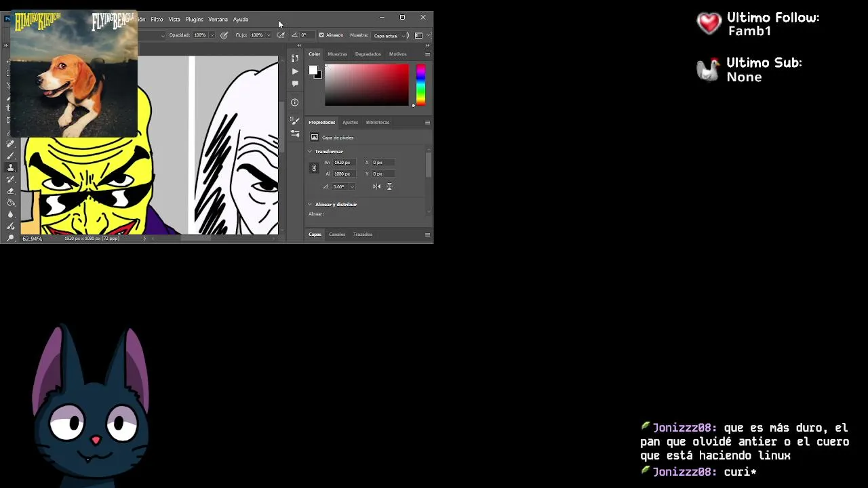Switch to the Ajustes tab
Image resolution: width=868 pixels, height=488 pixels.
click(x=350, y=123)
